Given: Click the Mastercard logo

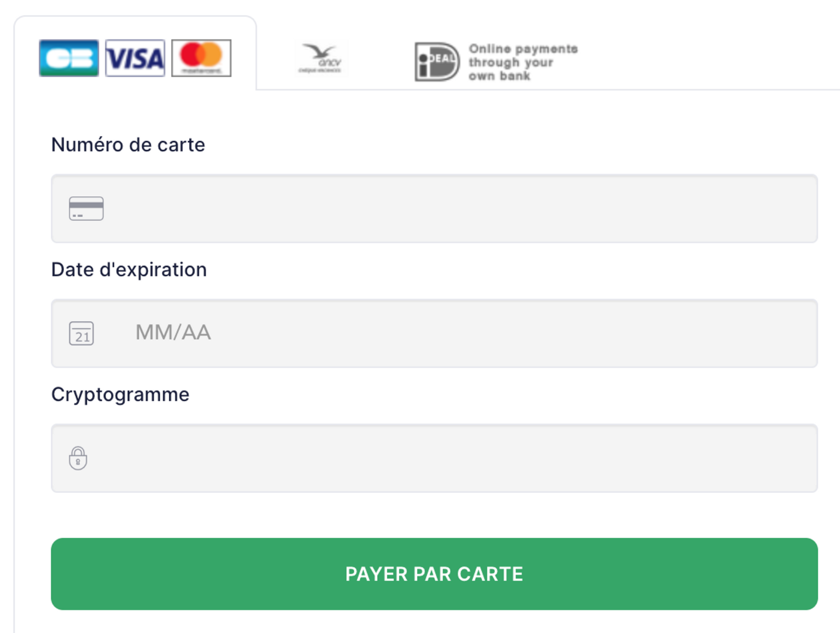Looking at the screenshot, I should (202, 58).
